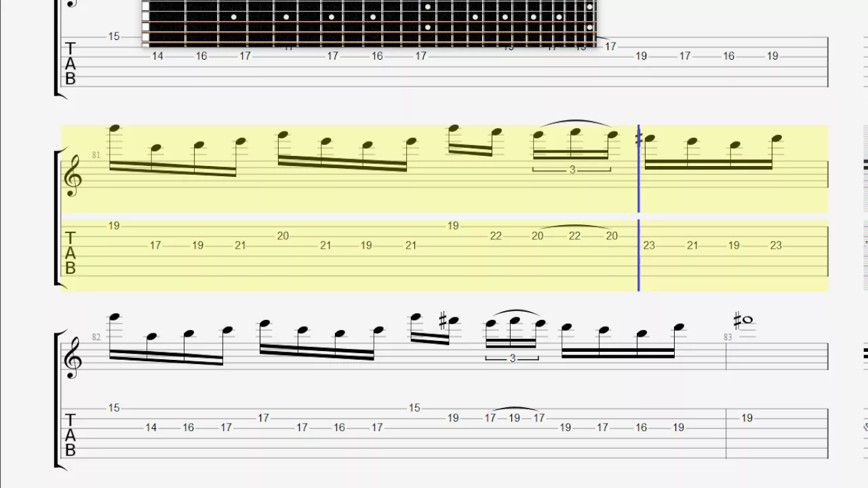Click tab fret 19 in measure 83

point(747,418)
